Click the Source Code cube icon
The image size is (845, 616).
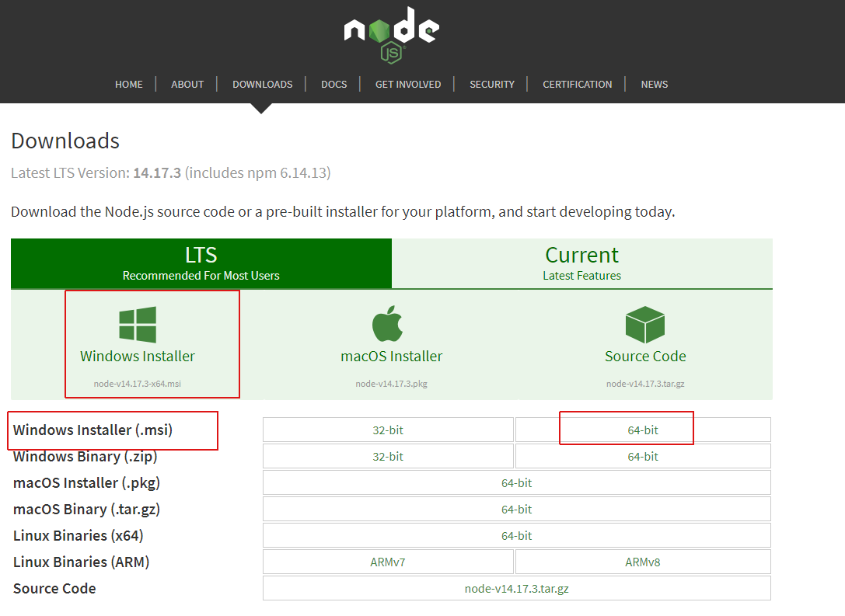click(x=645, y=325)
